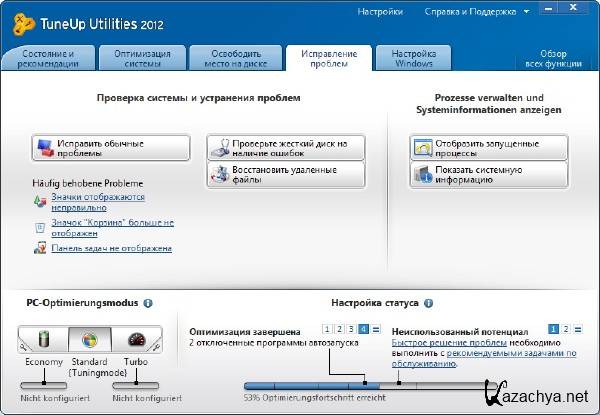Viewport: 600px width, 415px height.
Task: Click info icon beside Настройка статуса
Action: [428, 302]
